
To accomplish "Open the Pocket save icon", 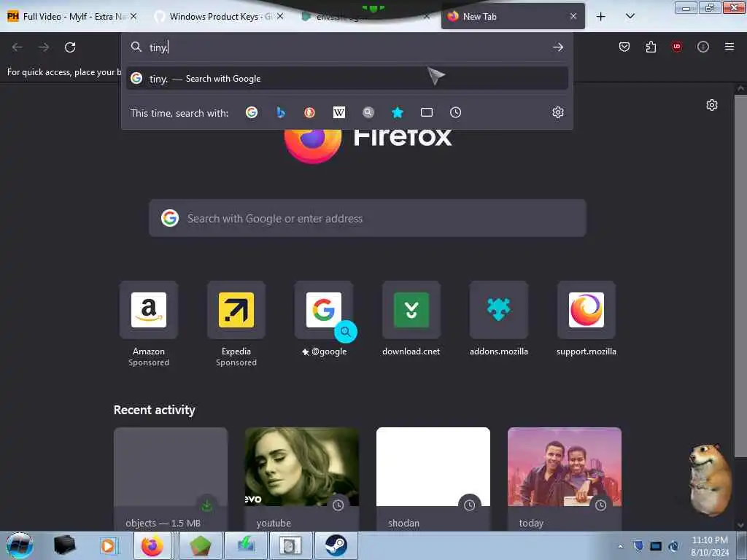I will pyautogui.click(x=624, y=47).
